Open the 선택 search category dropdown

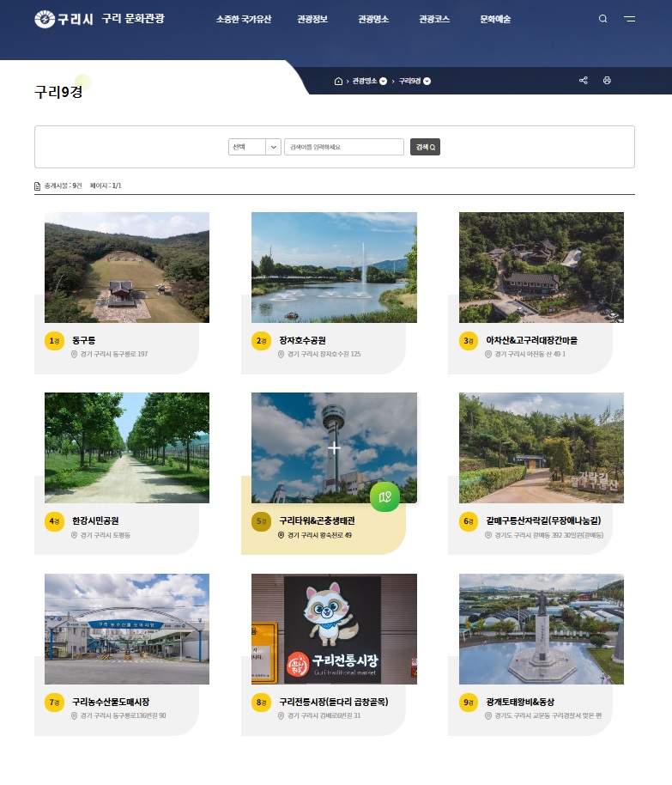(x=255, y=147)
